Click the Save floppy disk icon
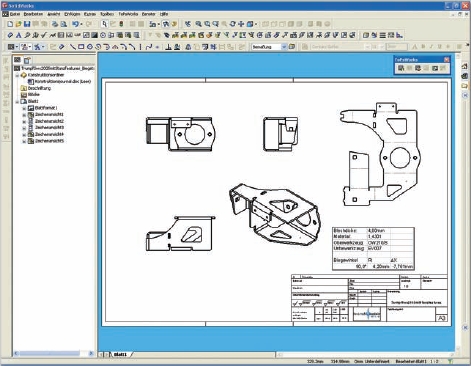Viewport: 471px width, 366px height. click(x=27, y=24)
